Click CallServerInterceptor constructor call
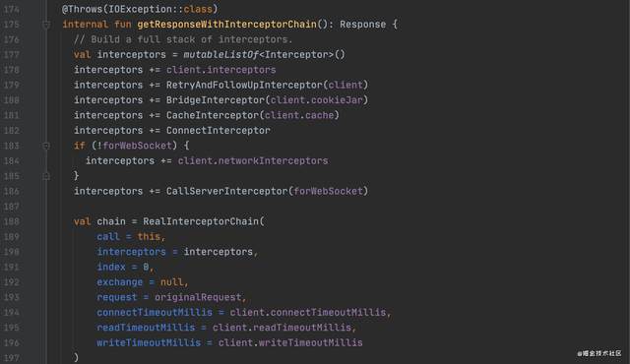The height and width of the screenshot is (364, 630). (x=227, y=191)
